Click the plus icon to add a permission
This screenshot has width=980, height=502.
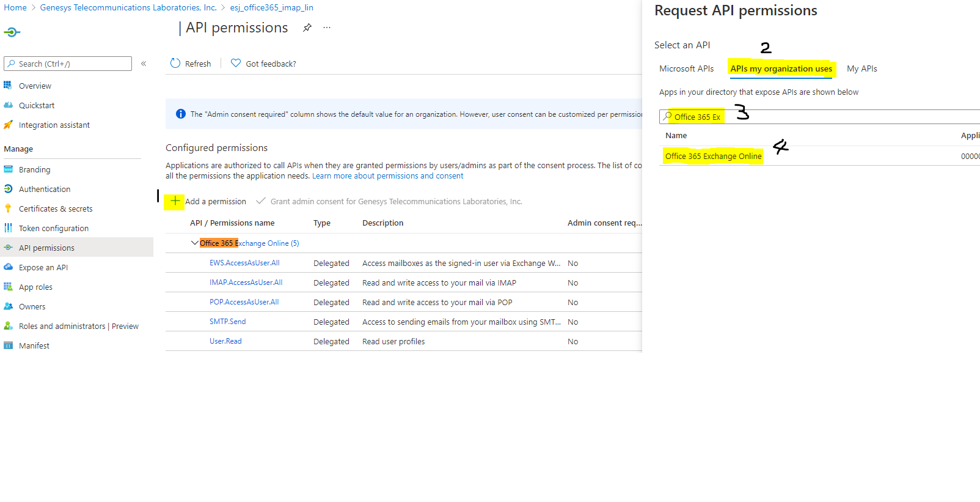click(175, 201)
